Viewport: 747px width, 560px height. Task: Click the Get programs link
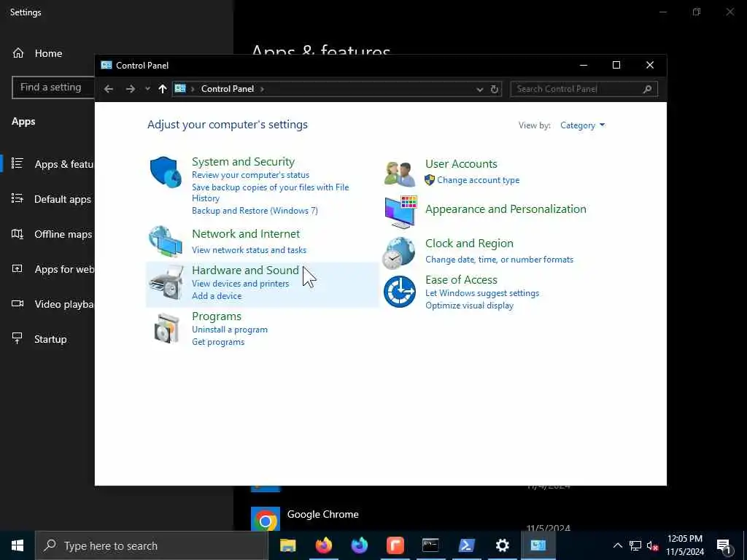click(x=218, y=342)
